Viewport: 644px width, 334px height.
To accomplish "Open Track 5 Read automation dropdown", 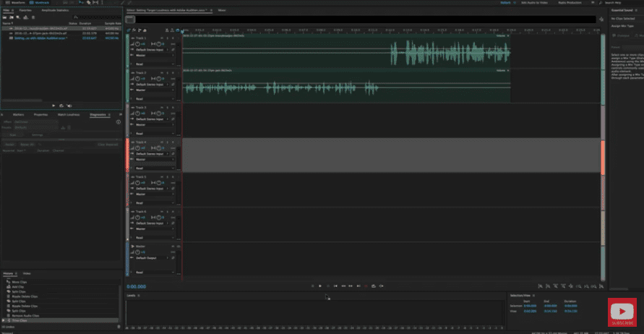I will point(155,203).
